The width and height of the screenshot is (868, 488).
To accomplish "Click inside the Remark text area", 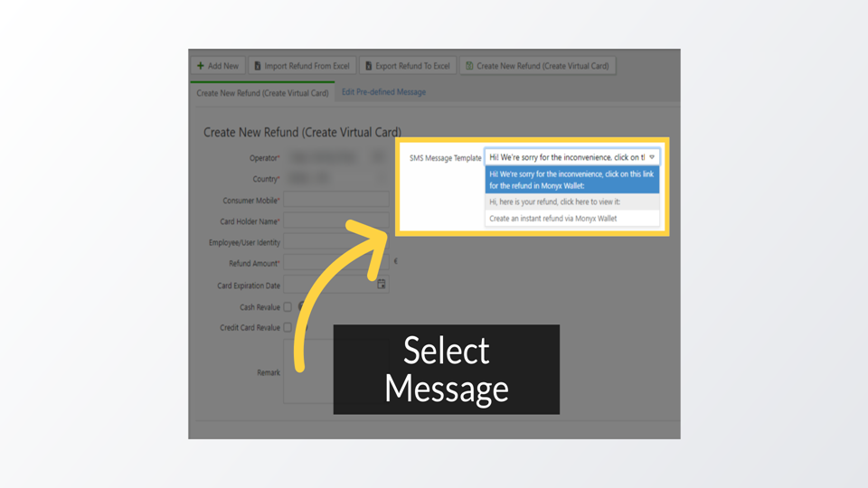I will coord(307,371).
